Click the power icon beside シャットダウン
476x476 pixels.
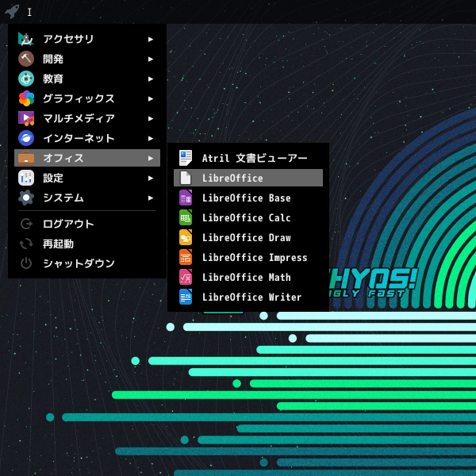coord(26,263)
